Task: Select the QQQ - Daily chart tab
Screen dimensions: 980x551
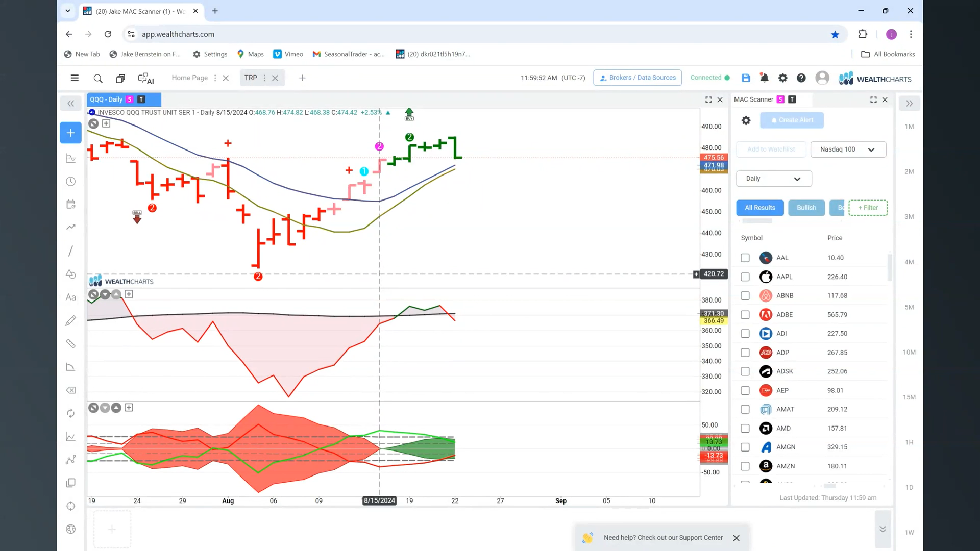Action: 124,99
